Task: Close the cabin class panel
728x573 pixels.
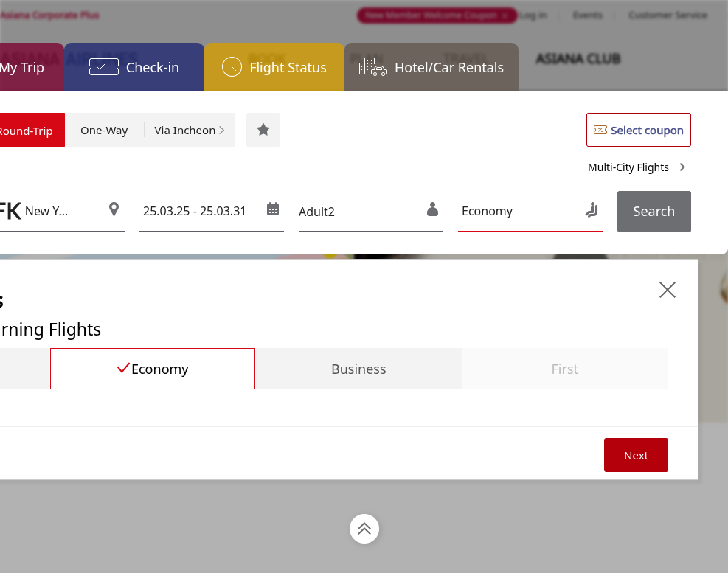Action: [668, 290]
